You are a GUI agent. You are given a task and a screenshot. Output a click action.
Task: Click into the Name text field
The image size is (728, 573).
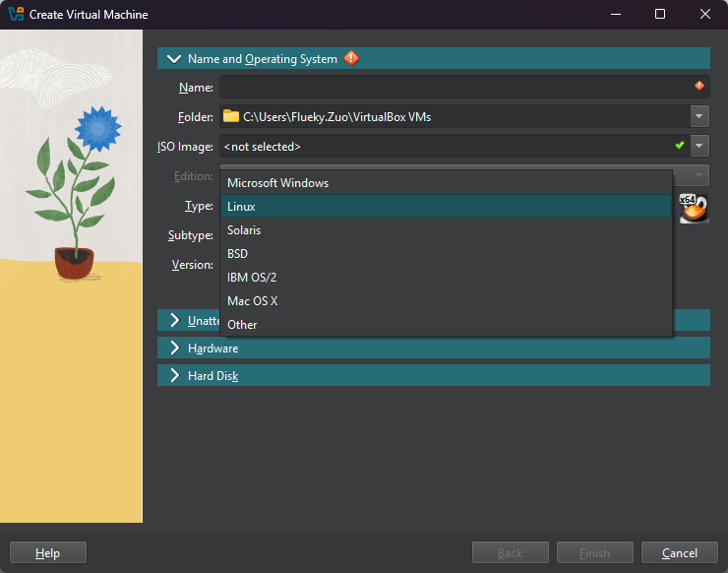click(x=453, y=87)
